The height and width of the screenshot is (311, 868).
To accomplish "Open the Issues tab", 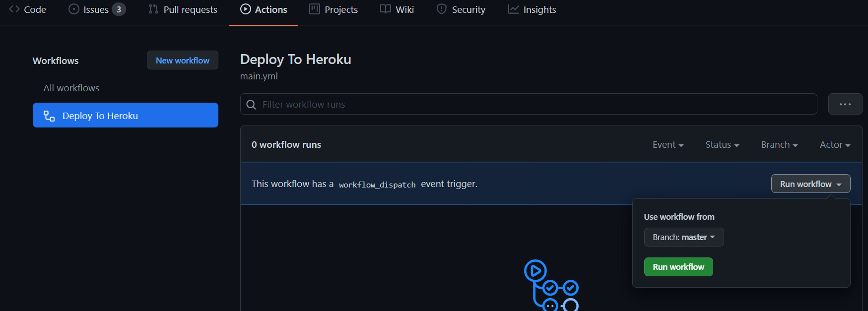I will click(97, 9).
